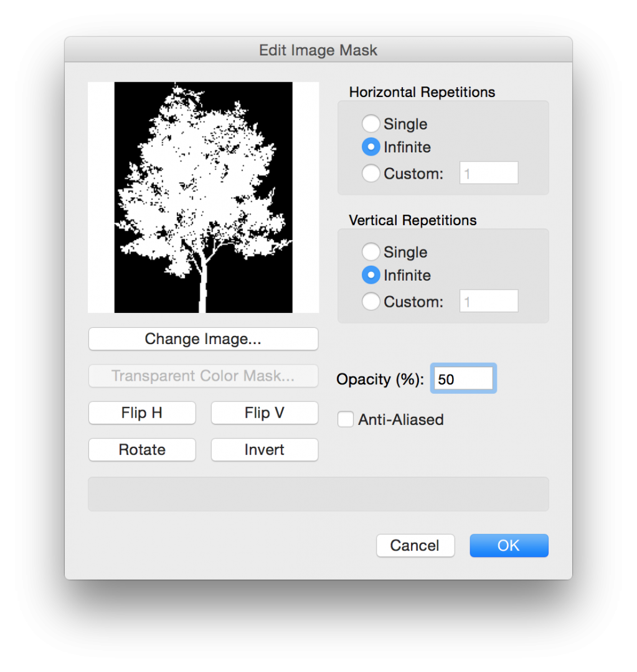
Task: Open the Change Image dialog
Action: tap(203, 339)
